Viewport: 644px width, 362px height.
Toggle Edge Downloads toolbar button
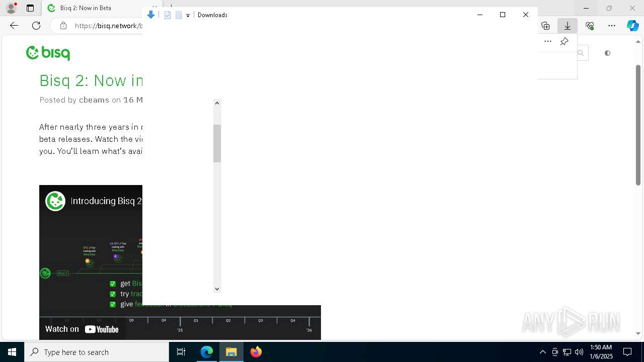pos(568,26)
